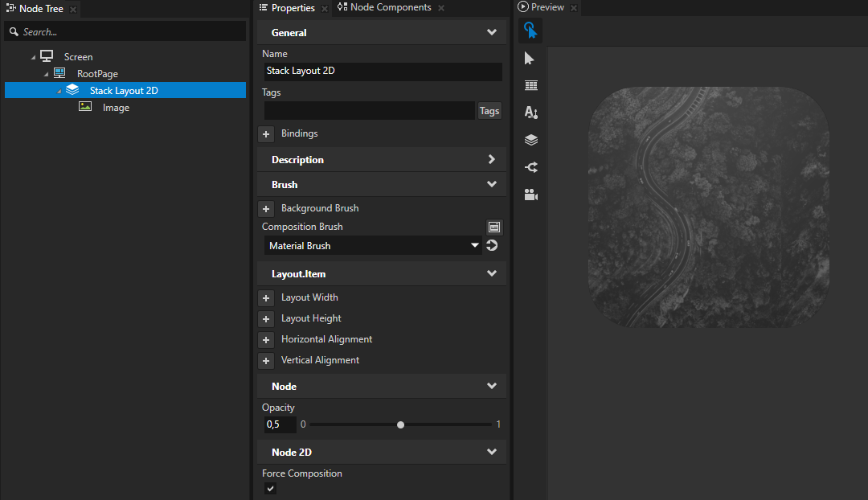Toggle the Force Composition checkbox
868x500 pixels.
tap(270, 488)
